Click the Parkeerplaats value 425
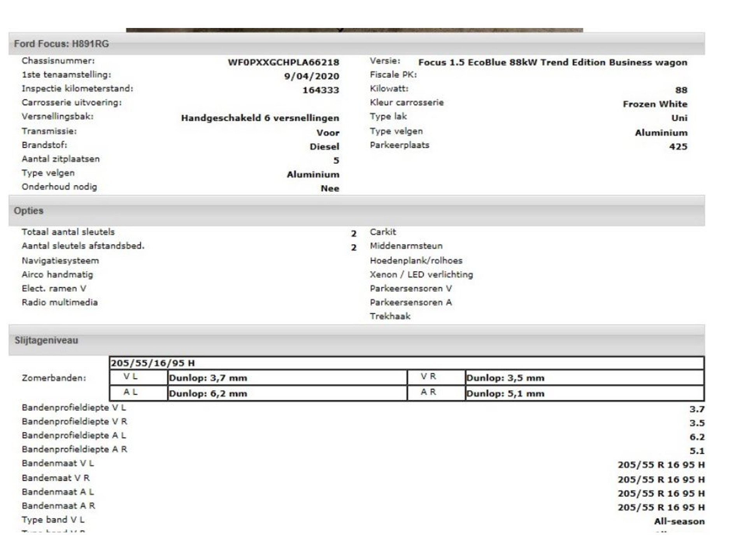The height and width of the screenshot is (560, 747). (x=678, y=147)
